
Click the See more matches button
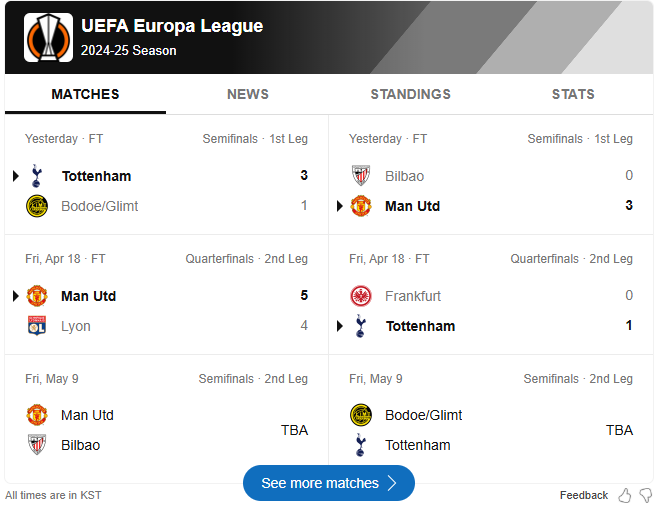329,483
